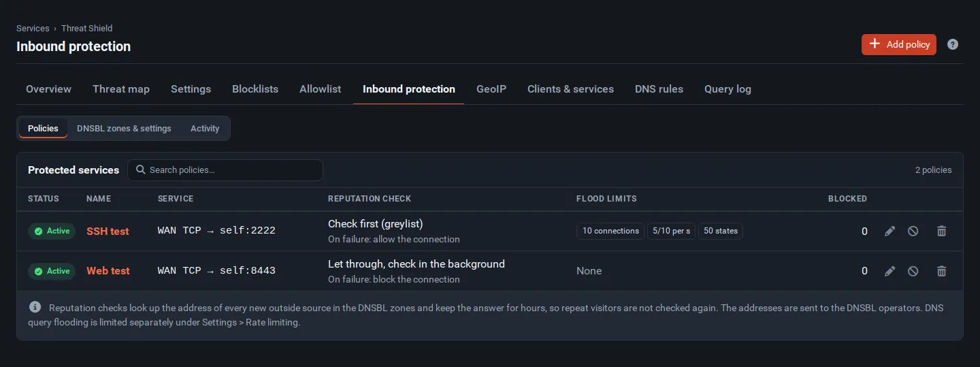Click the search magnifier icon

point(141,170)
